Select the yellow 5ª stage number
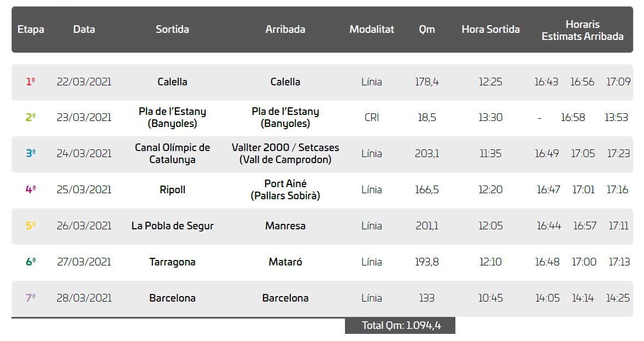The height and width of the screenshot is (341, 644). point(31,226)
